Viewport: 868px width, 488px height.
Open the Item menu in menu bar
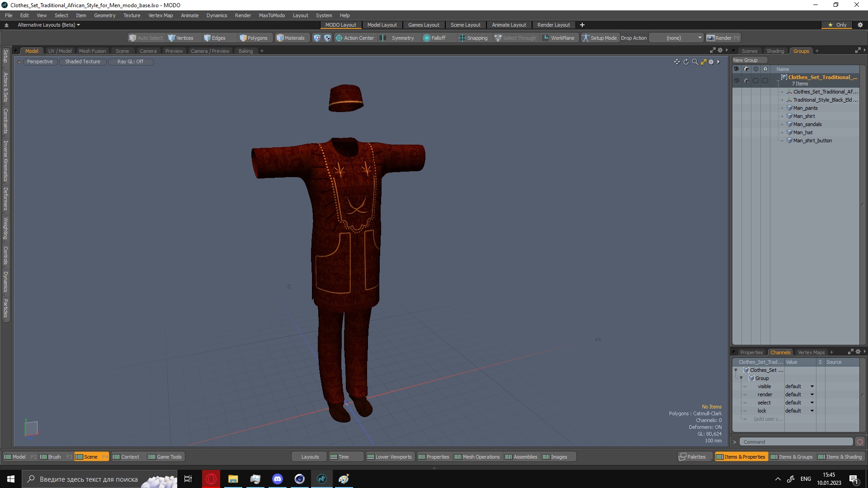click(x=80, y=15)
